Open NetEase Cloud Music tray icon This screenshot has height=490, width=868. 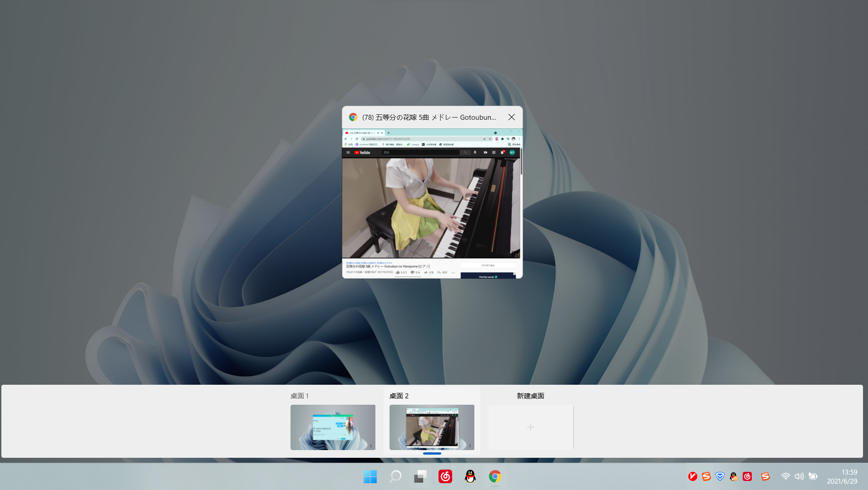click(x=747, y=476)
